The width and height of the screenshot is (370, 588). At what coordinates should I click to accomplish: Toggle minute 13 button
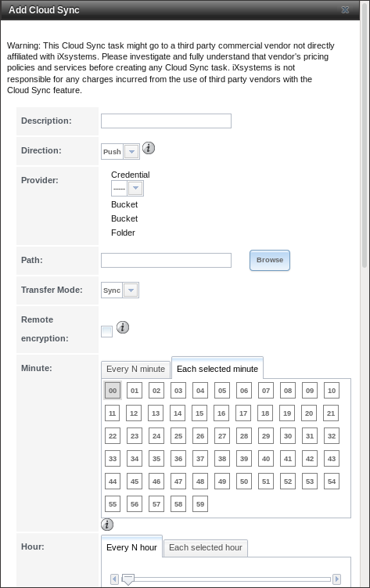[156, 413]
